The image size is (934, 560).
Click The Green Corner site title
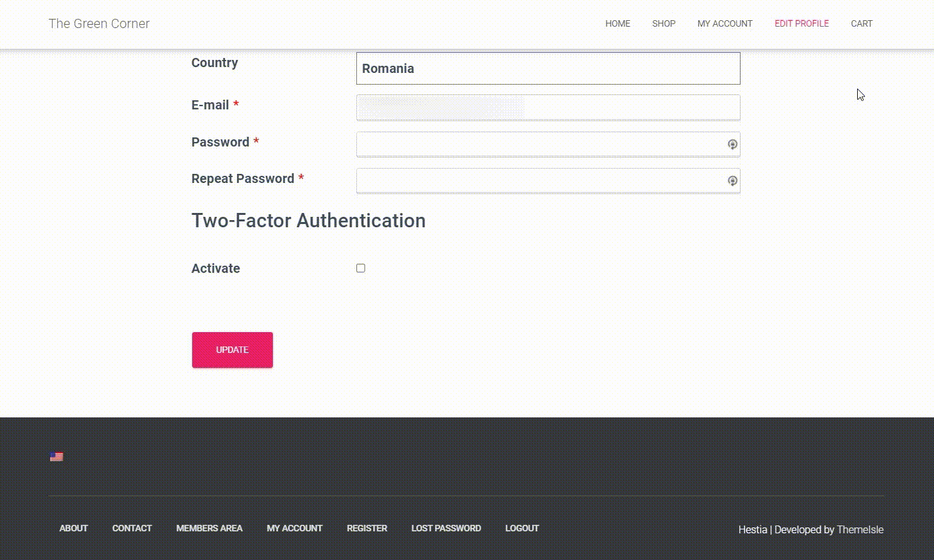99,23
